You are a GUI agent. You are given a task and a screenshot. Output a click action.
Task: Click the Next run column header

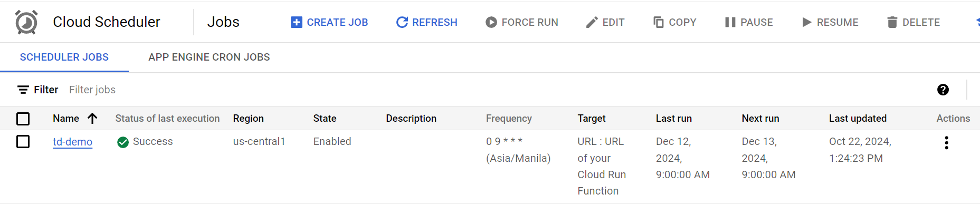point(760,119)
